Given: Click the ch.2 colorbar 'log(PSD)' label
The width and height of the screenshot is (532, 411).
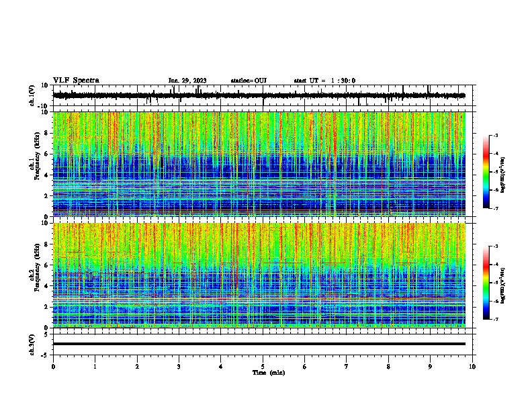Looking at the screenshot, I should 503,285.
